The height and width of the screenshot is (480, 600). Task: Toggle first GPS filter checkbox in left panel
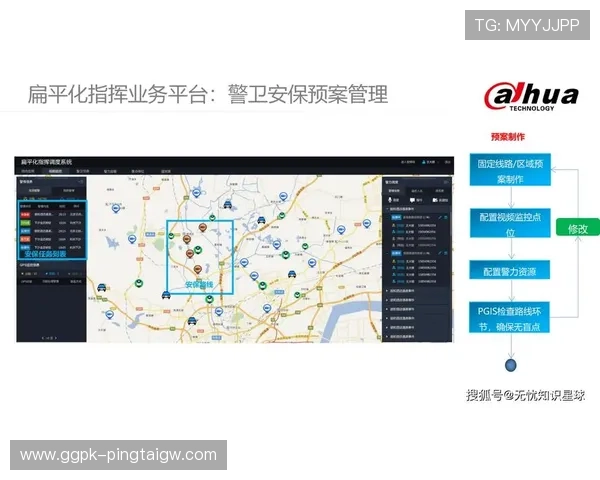[x=23, y=274]
